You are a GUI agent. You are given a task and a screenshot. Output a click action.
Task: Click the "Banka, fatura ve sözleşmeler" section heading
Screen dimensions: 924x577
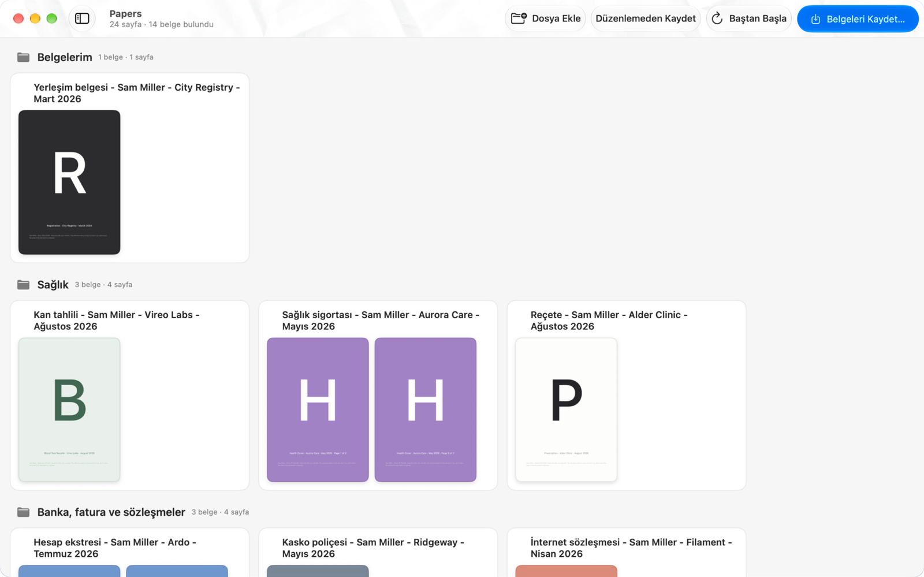tap(111, 512)
